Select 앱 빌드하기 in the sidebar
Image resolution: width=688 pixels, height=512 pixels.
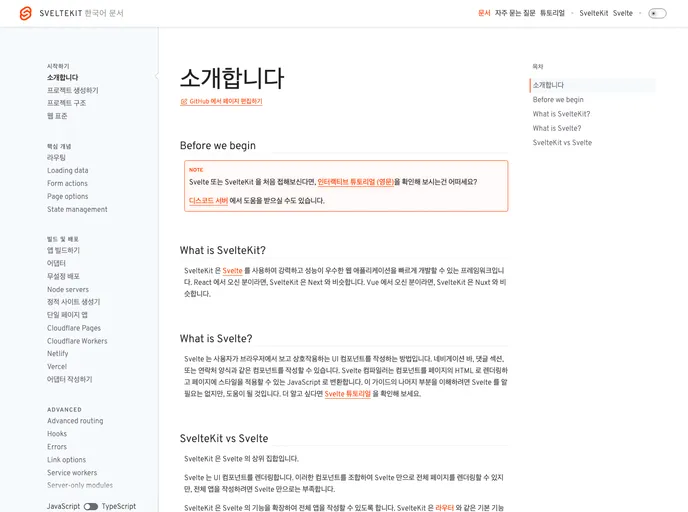64,251
